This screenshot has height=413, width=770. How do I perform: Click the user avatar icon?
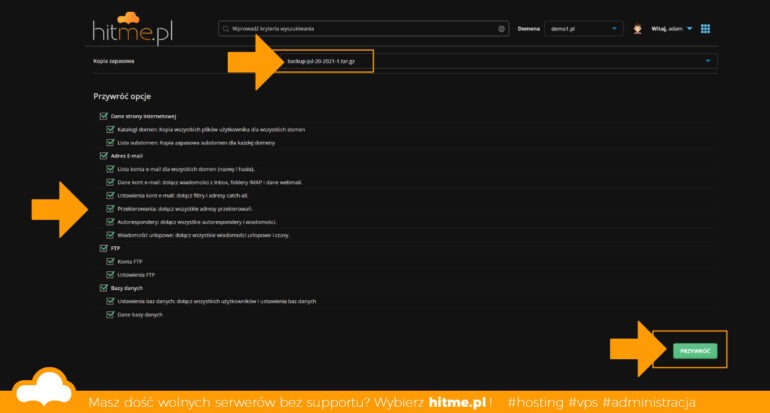pyautogui.click(x=637, y=29)
